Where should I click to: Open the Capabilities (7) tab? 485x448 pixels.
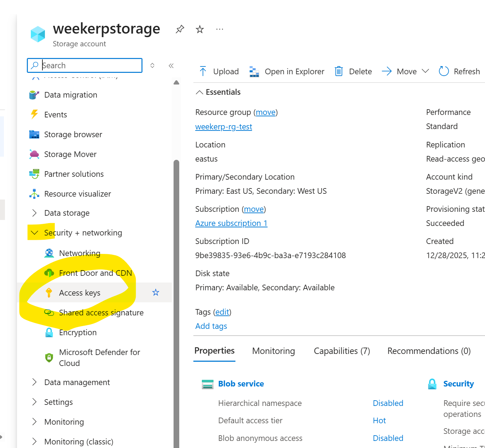click(342, 351)
